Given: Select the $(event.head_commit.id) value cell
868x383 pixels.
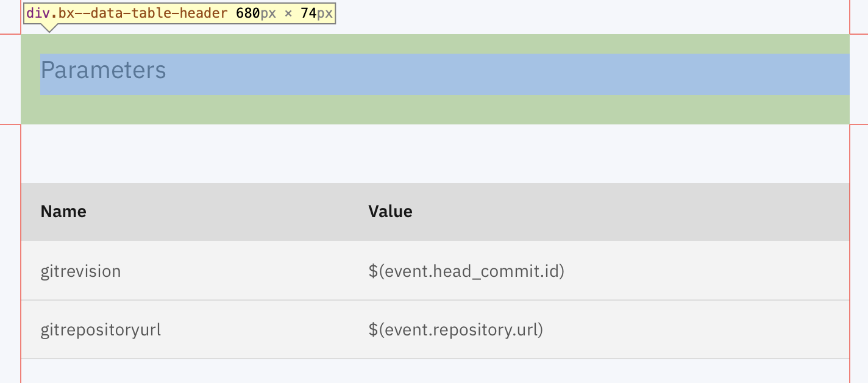Looking at the screenshot, I should tap(466, 271).
